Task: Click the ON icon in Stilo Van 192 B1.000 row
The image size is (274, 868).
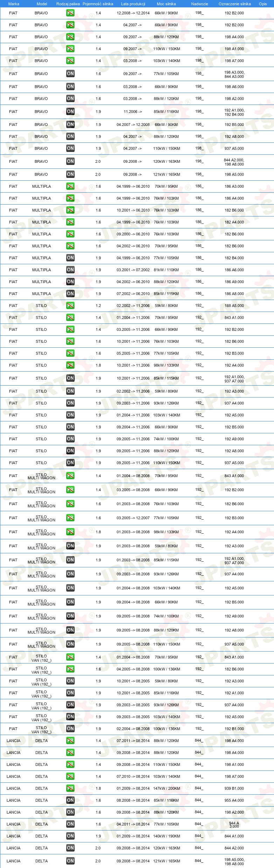Action: (x=70, y=729)
